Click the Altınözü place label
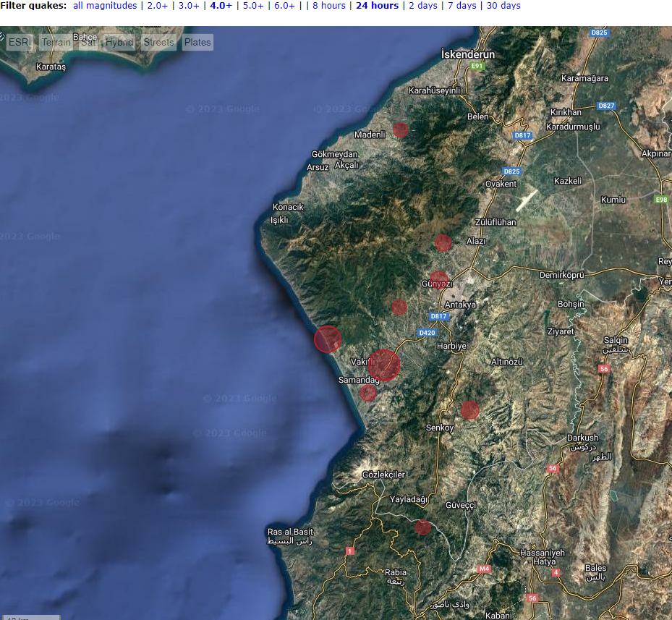672x620 pixels. (x=506, y=362)
